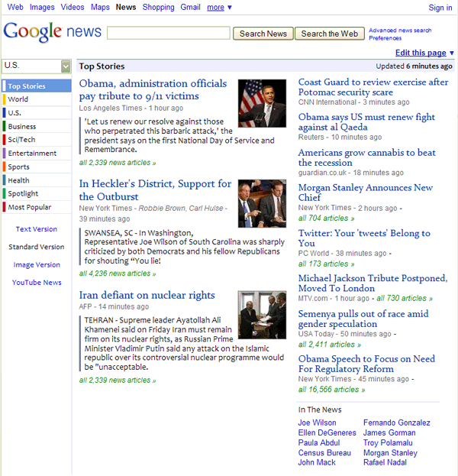Open 'In Heckler's District' headline
The image size is (458, 476).
point(155,190)
